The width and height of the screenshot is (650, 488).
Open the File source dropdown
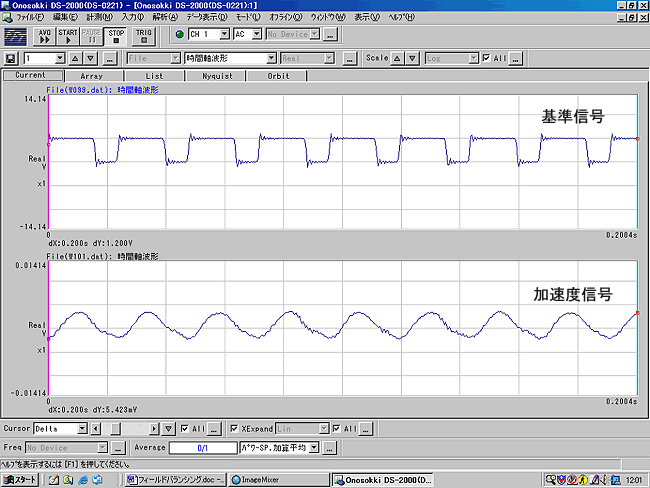tap(176, 58)
